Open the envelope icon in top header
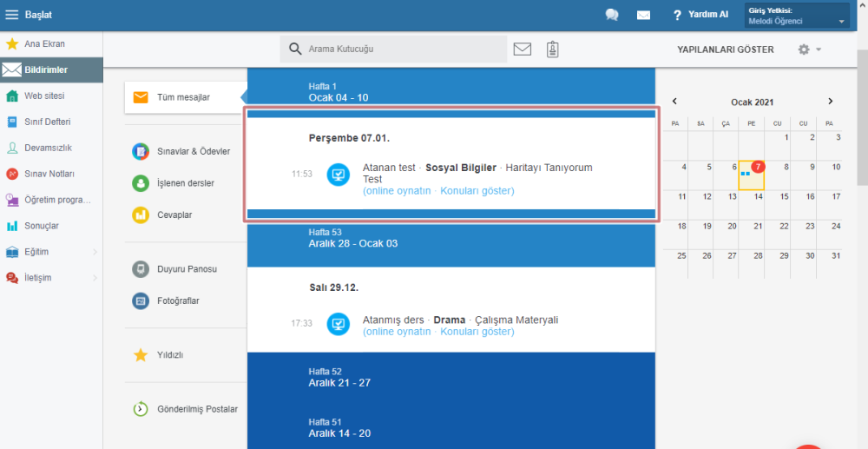The image size is (868, 449). tap(643, 15)
